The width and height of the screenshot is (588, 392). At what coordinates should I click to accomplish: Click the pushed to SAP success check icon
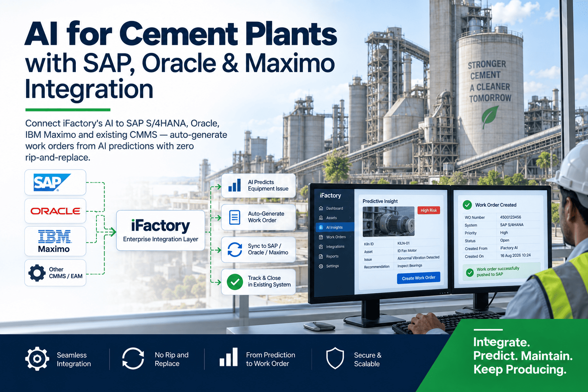[x=470, y=273]
